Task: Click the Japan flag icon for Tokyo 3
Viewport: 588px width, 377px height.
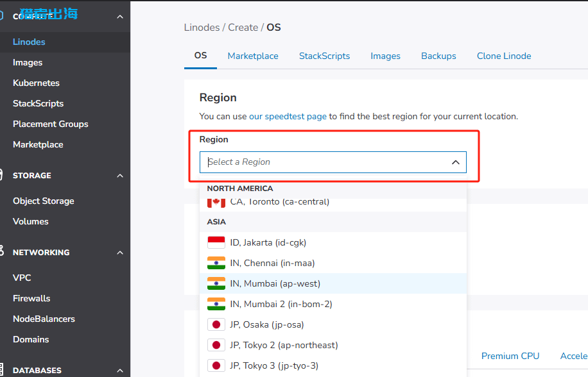Action: (x=216, y=365)
